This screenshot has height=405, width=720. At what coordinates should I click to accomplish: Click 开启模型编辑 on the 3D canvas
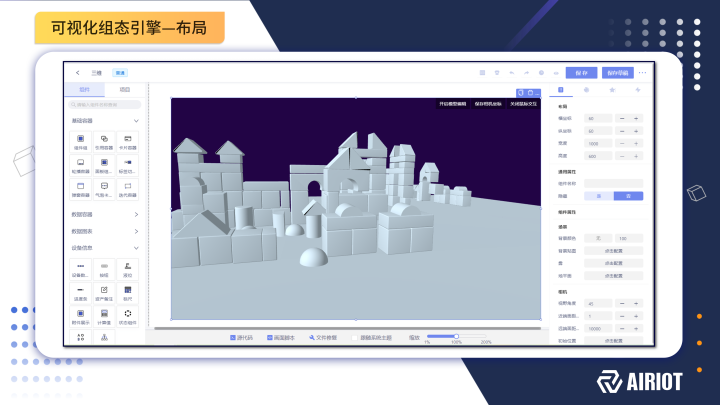pos(452,104)
